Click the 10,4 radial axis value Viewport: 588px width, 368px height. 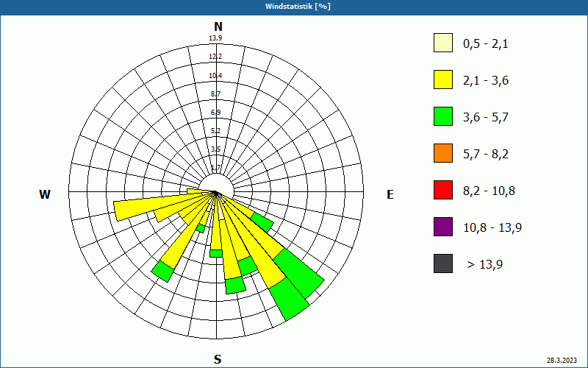coord(215,76)
